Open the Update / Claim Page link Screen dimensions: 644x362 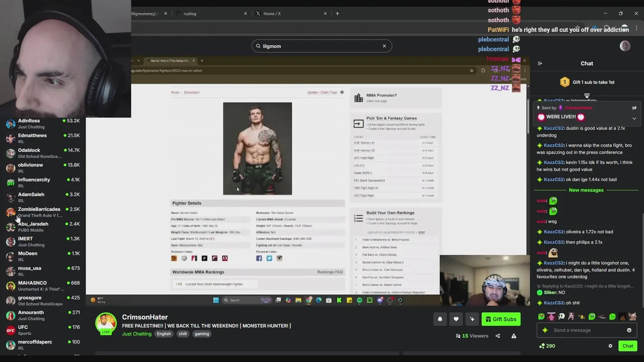point(322,93)
